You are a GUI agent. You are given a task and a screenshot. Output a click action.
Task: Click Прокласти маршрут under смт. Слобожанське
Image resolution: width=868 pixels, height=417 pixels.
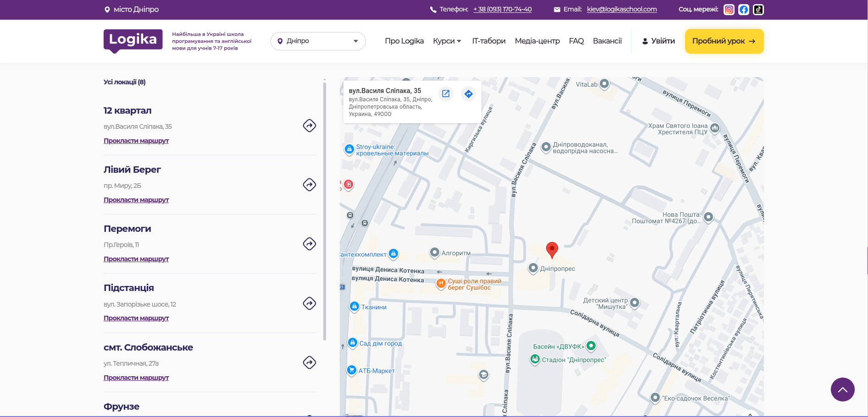pos(136,378)
